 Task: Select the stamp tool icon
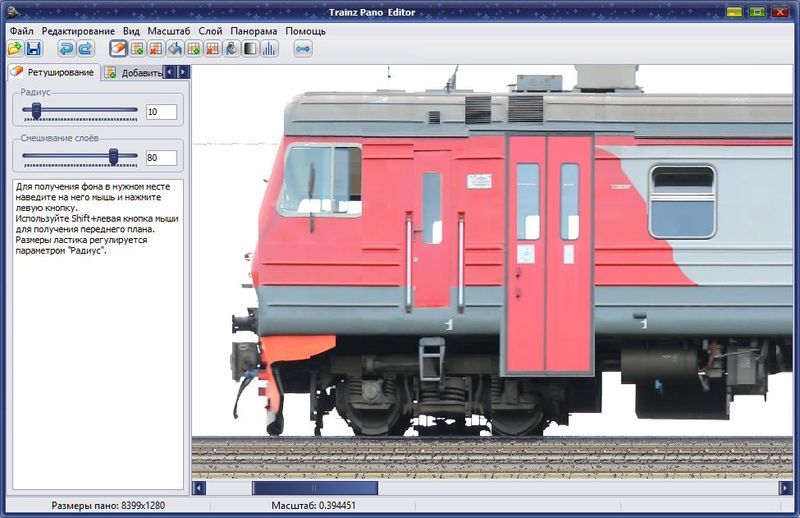(x=232, y=48)
